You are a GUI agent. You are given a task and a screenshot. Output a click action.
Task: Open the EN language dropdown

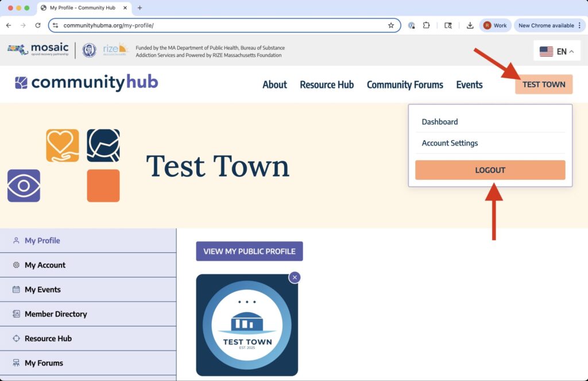click(556, 51)
